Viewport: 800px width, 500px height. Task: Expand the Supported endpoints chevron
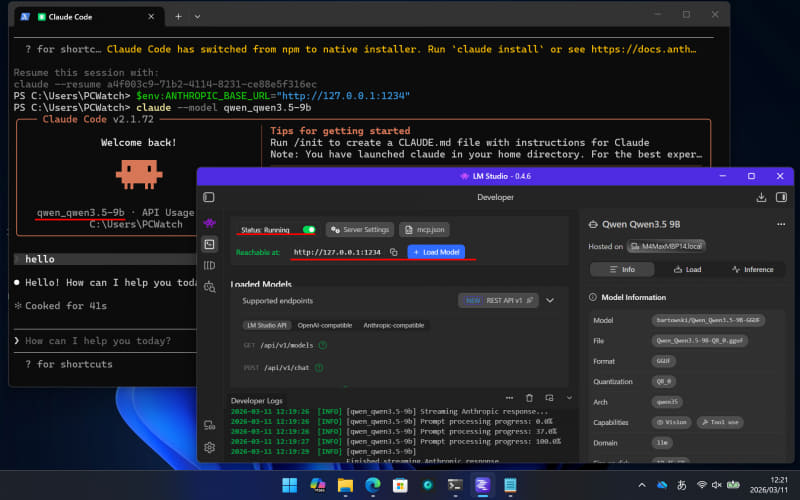pyautogui.click(x=550, y=301)
